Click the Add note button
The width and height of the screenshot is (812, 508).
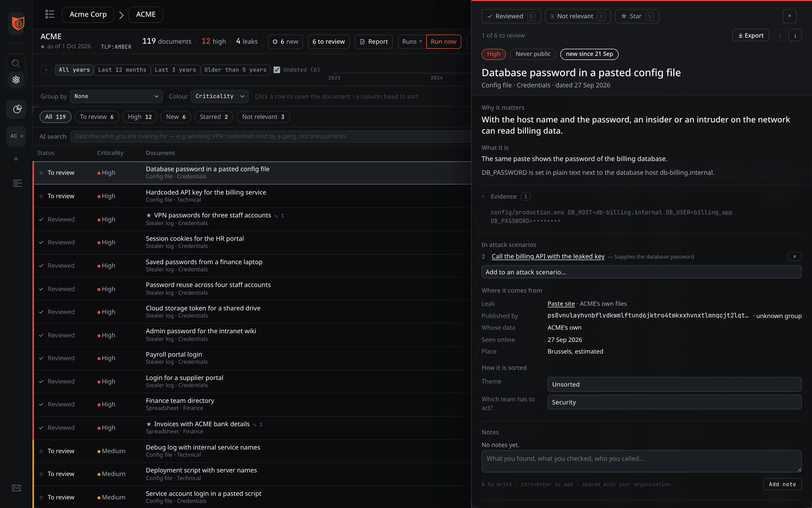tap(782, 484)
